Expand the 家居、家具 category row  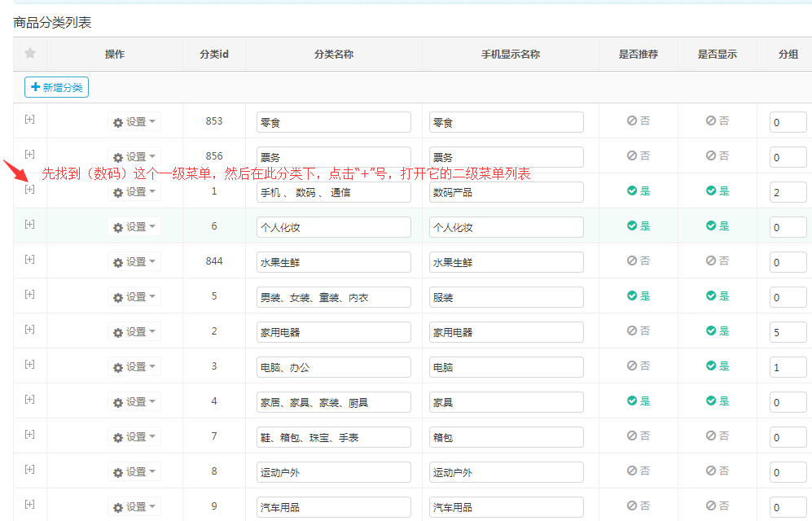[29, 400]
